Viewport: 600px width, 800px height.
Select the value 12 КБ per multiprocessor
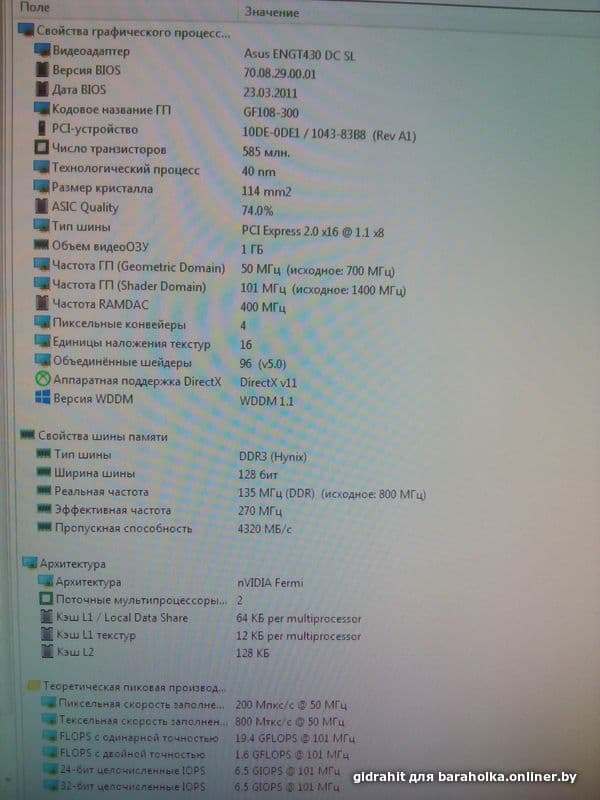click(x=298, y=636)
